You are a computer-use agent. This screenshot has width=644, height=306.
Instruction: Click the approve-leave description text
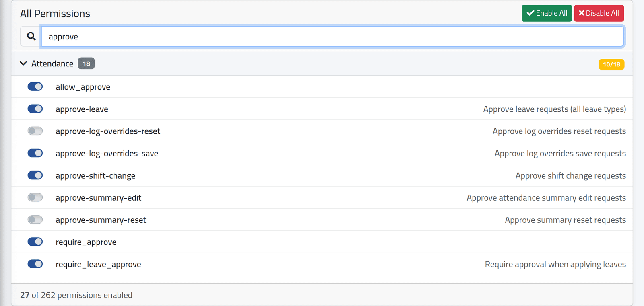555,109
